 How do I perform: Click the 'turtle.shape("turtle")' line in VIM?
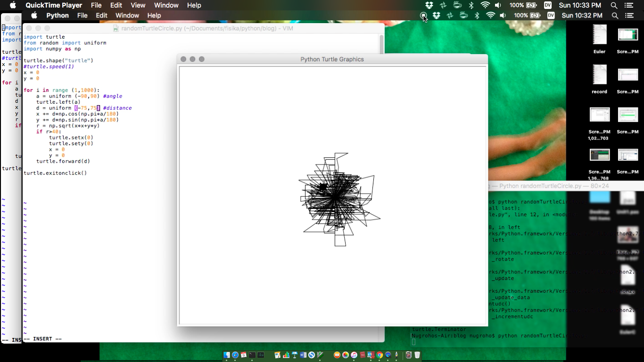click(x=58, y=61)
